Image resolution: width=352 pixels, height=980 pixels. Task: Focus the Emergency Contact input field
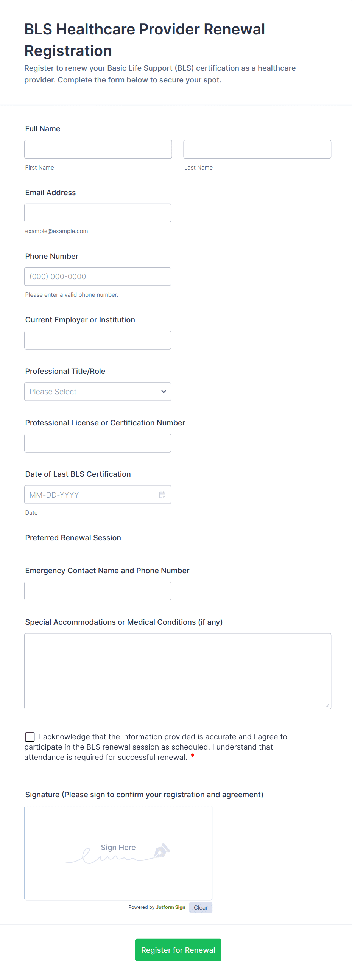pos(97,591)
